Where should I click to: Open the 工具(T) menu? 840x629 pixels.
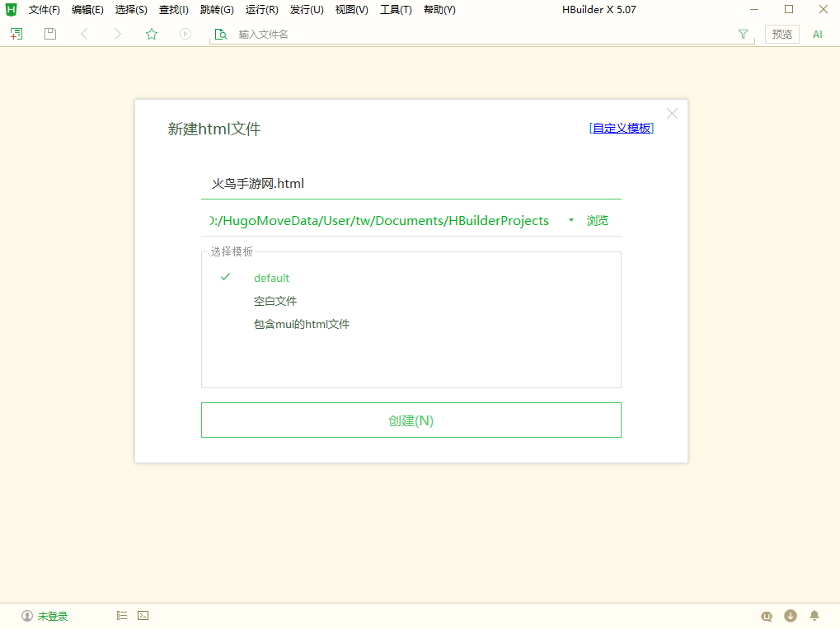[x=396, y=10]
